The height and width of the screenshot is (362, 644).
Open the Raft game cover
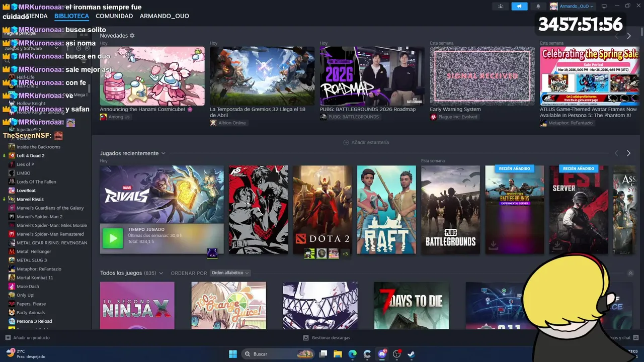(386, 210)
